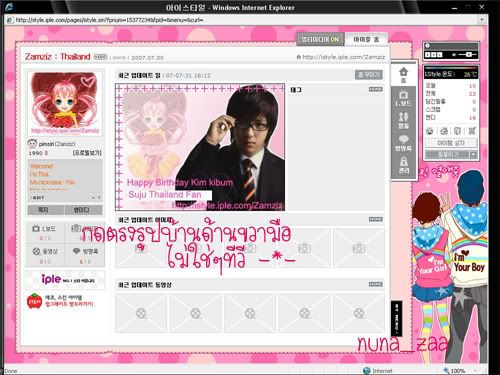Click the right small arrow beside profile EDIT
500x375 pixels.
coord(99,198)
